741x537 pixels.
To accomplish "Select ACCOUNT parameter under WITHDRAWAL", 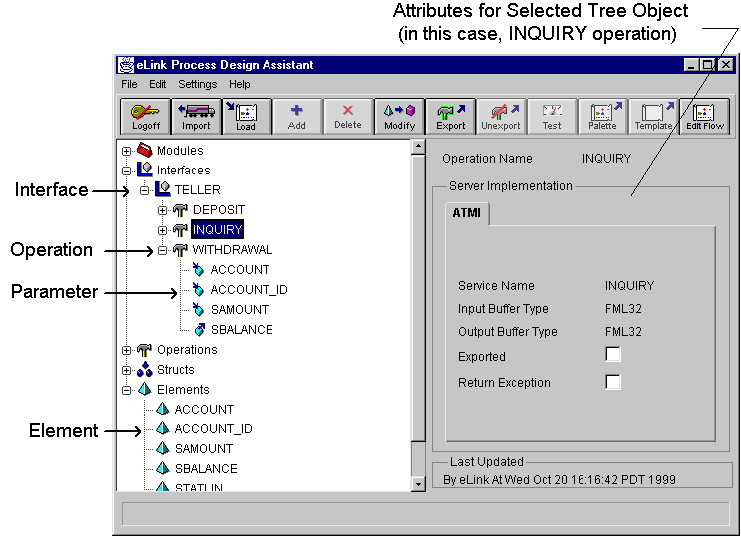I will tap(240, 269).
